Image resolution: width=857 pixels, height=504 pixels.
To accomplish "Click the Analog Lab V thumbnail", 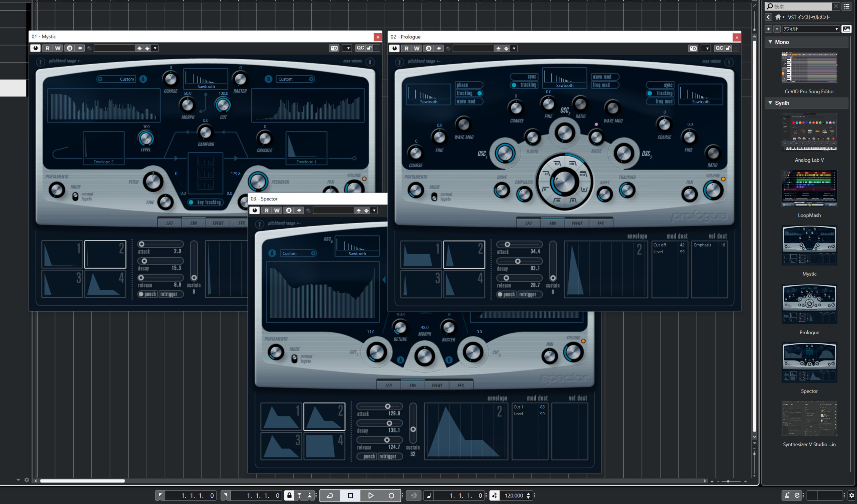I will click(809, 132).
